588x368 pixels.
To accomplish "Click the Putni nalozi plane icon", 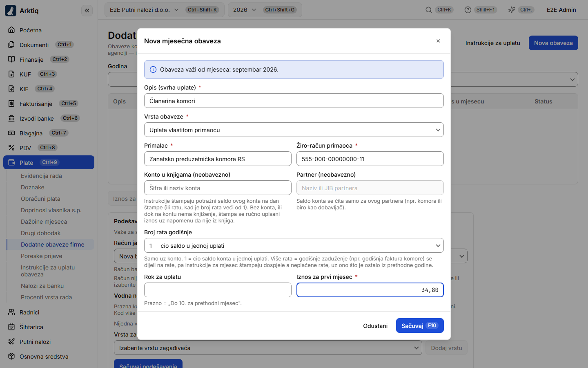I will [x=11, y=341].
